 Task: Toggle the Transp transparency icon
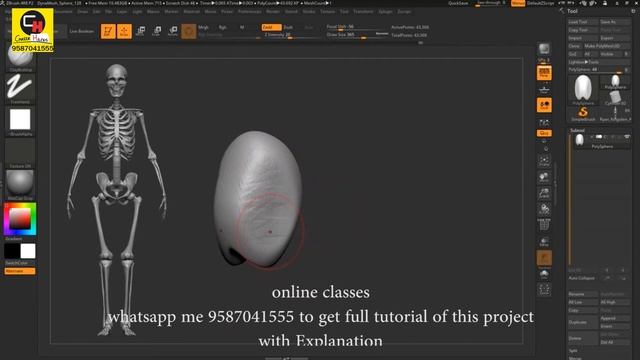point(544,242)
